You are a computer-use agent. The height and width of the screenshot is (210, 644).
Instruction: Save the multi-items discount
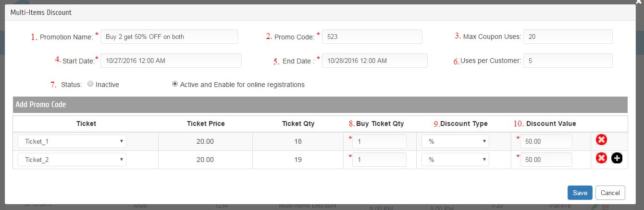(x=580, y=193)
